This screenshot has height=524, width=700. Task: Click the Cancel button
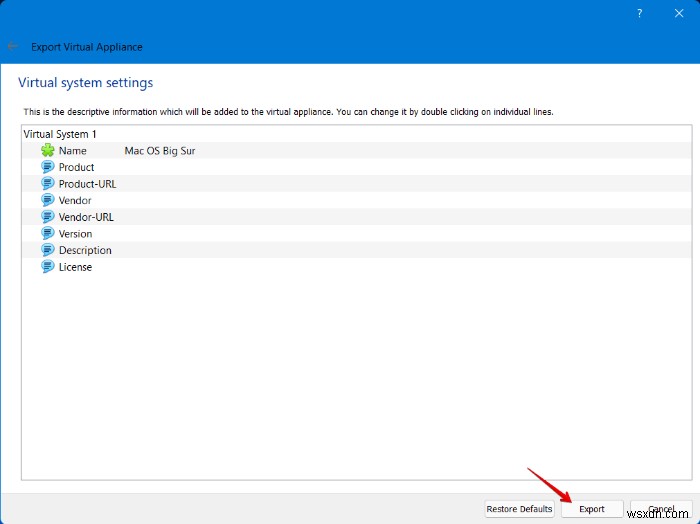pos(661,509)
